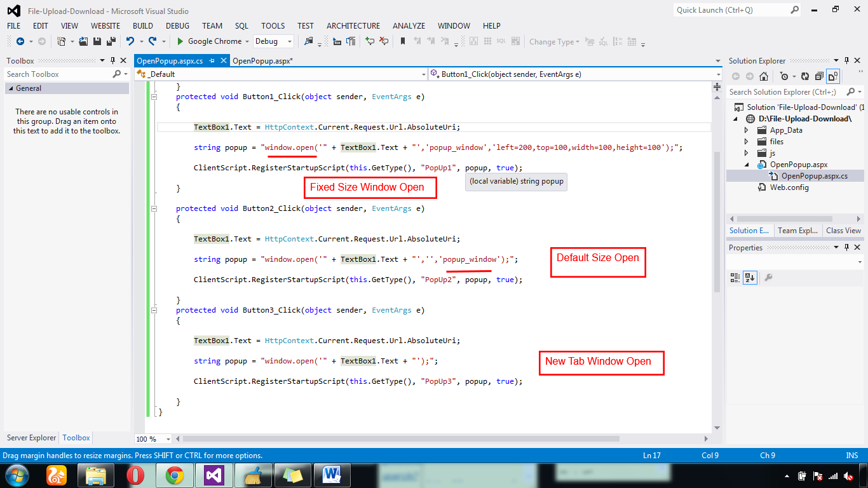Viewport: 868px width, 488px height.
Task: Switch to the Team Explorer tab
Action: (798, 231)
